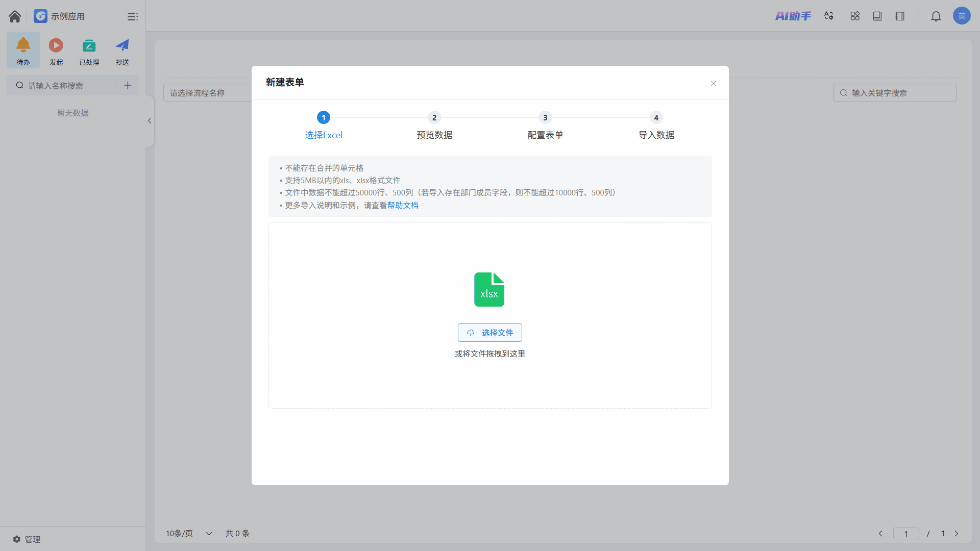980x551 pixels.
Task: Collapse the left panel with the arrow handle
Action: click(150, 121)
